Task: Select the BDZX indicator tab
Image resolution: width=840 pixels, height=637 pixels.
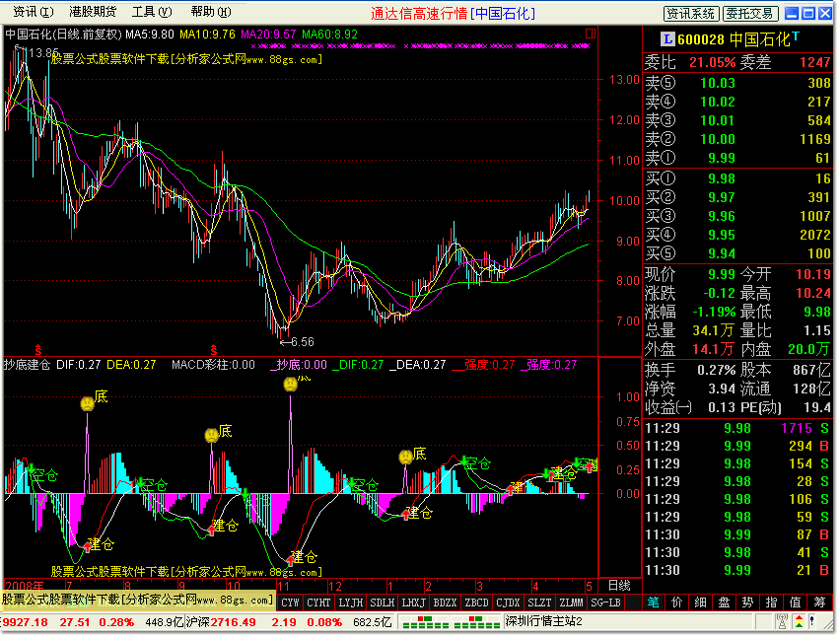Action: pos(446,602)
